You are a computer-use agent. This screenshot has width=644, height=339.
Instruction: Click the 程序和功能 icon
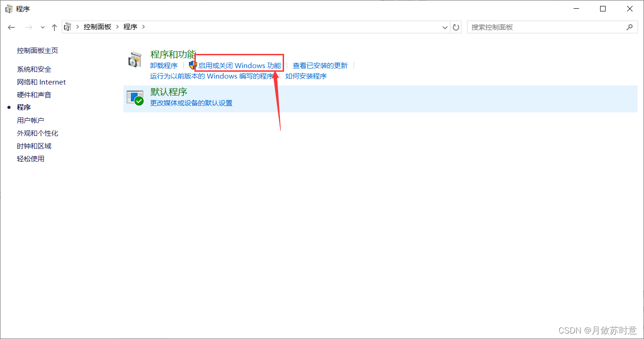(135, 60)
